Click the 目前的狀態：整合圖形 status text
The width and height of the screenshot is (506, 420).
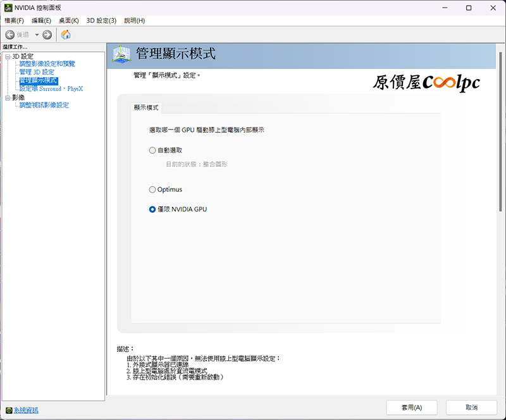pyautogui.click(x=197, y=164)
